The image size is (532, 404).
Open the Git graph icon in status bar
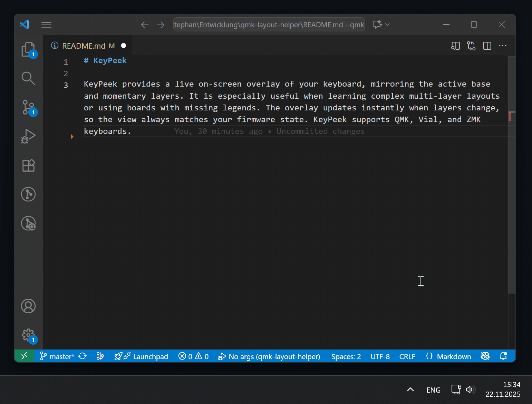click(100, 356)
